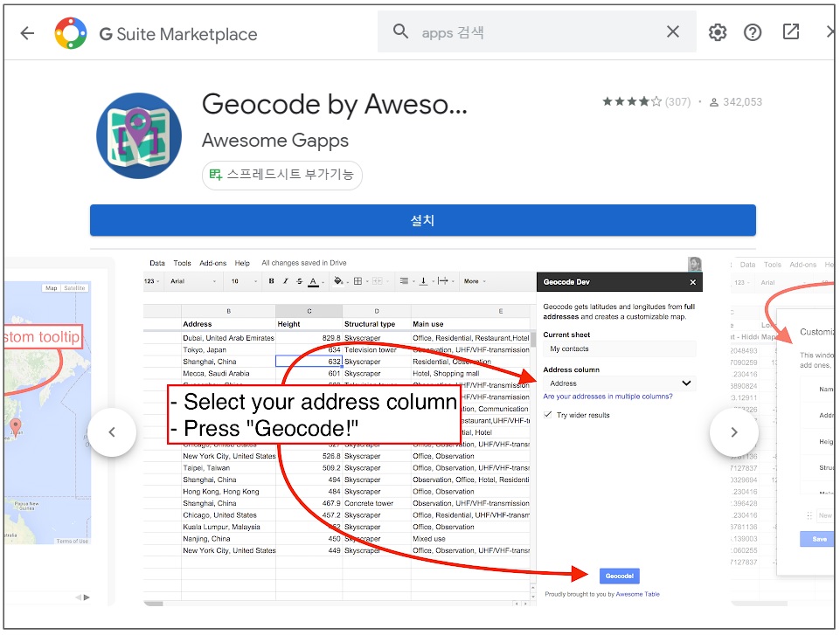840x635 pixels.
Task: Open 'Are your addresses in multiple columns?' link
Action: [607, 397]
